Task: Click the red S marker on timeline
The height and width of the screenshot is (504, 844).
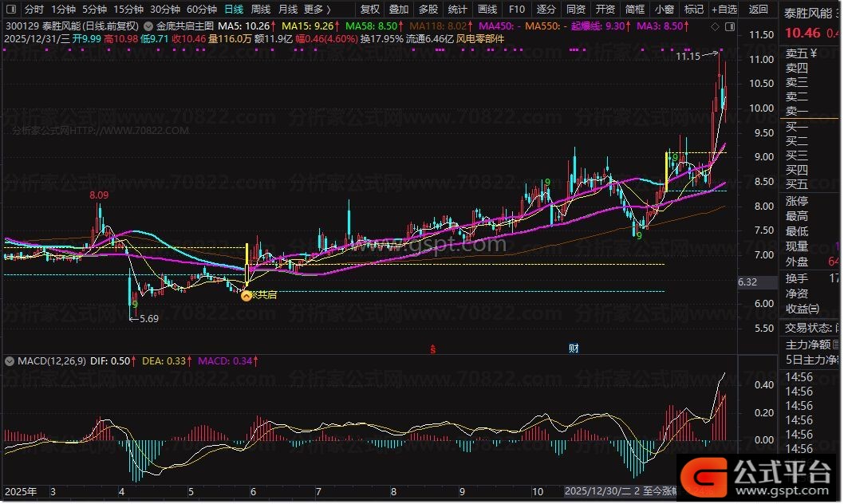Action: point(432,348)
